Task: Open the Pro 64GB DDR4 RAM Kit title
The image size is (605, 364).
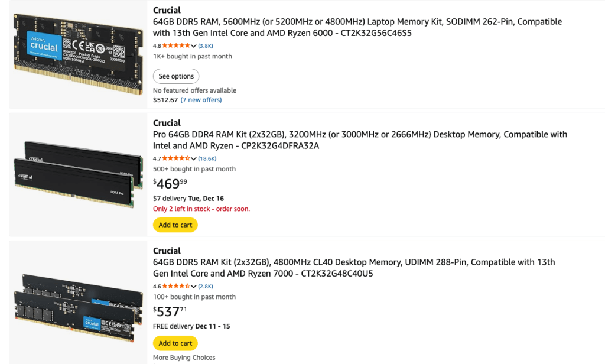Action: coord(359,140)
